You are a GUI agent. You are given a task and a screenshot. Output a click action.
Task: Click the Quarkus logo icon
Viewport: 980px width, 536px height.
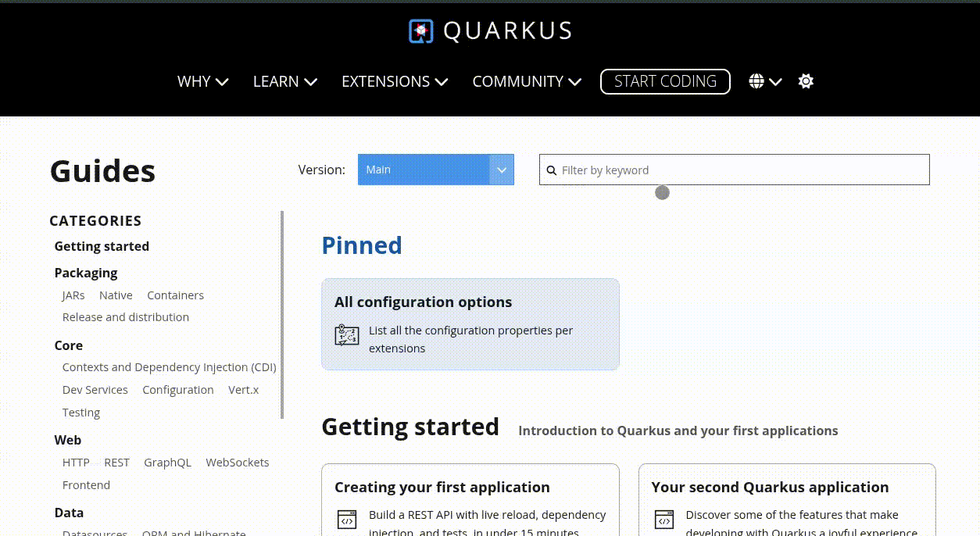[x=420, y=31]
